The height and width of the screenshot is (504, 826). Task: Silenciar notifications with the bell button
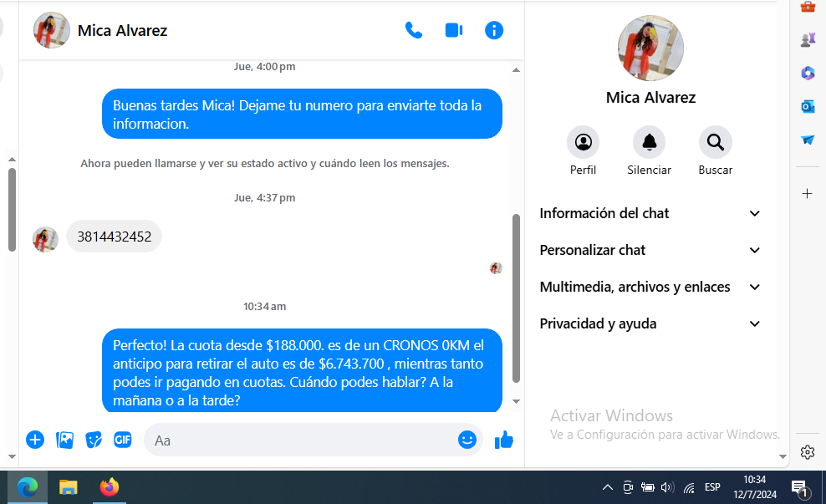649,143
